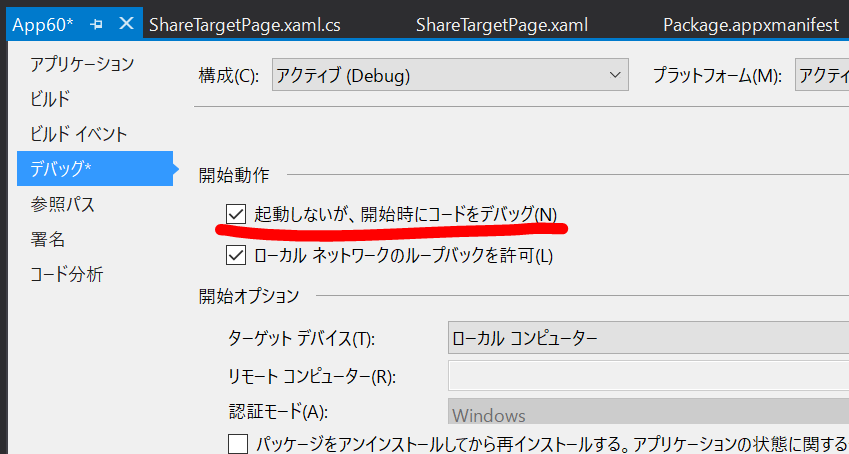This screenshot has height=454, width=849.
Task: Open the コード分析 page
Action: (67, 275)
